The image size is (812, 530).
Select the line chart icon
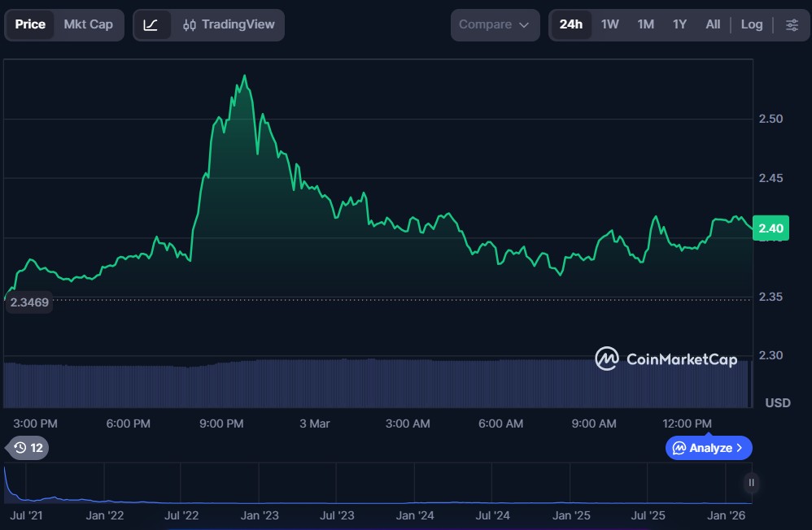151,24
